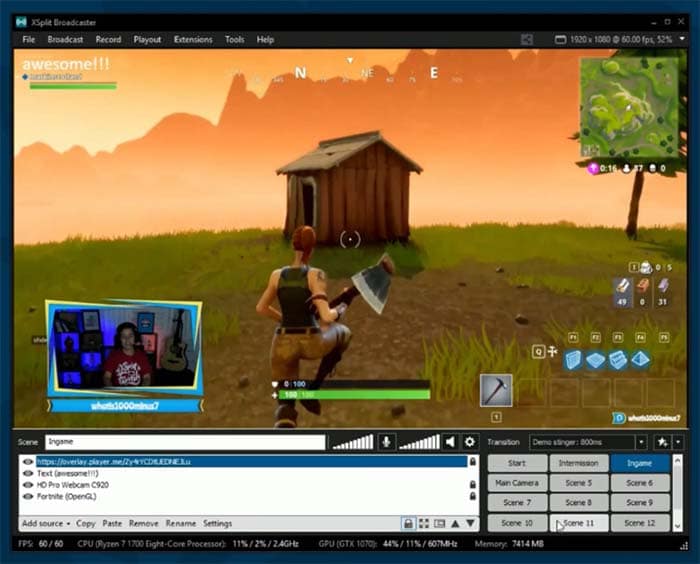Click the resolution monitor icon

click(x=560, y=40)
